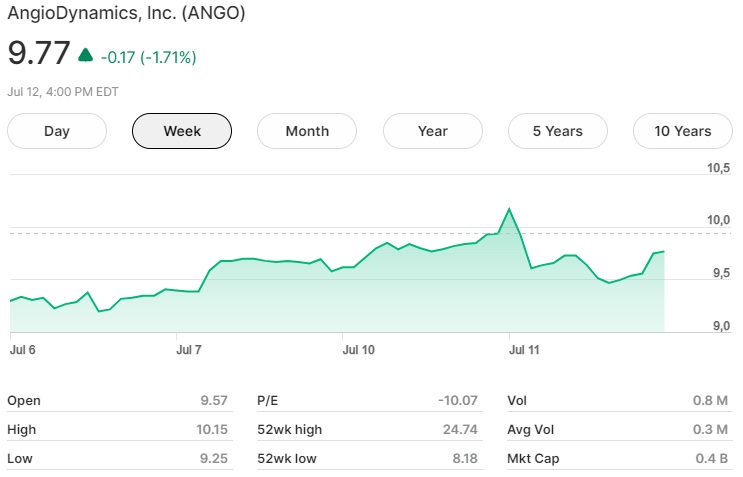Click the timestamp Jul 12, 4:00 PM EDT

pyautogui.click(x=63, y=92)
